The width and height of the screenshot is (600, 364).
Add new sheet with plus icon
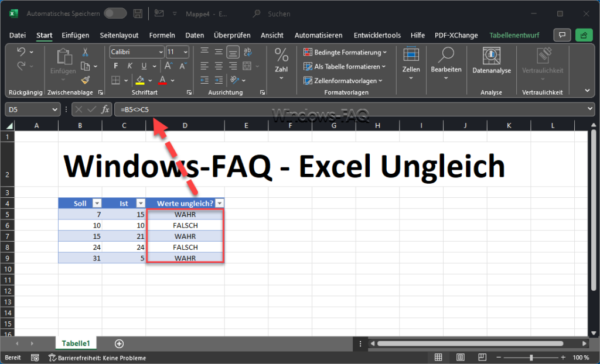[119, 344]
